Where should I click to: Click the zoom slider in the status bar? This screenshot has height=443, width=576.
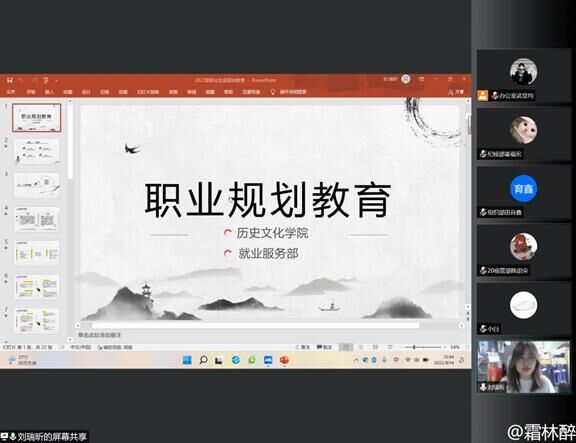(423, 347)
